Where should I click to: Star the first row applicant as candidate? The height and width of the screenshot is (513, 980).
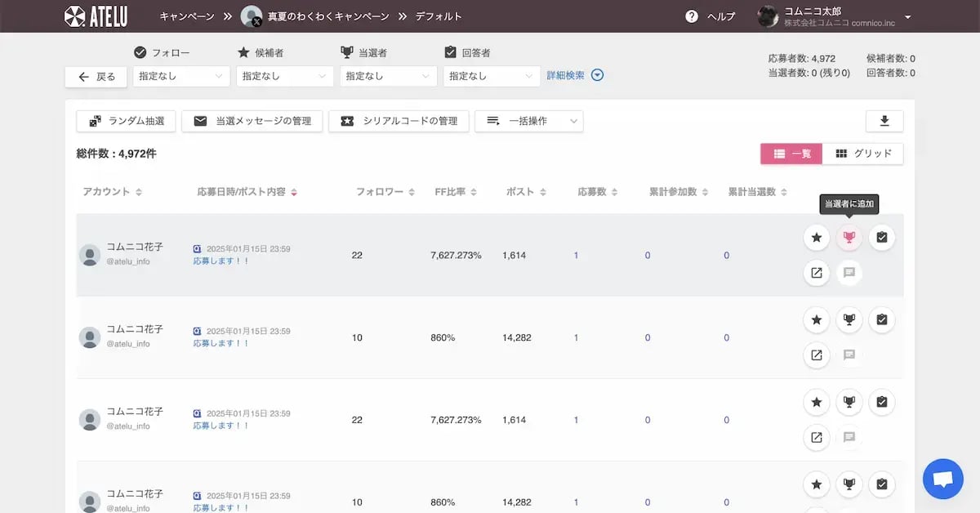point(817,238)
